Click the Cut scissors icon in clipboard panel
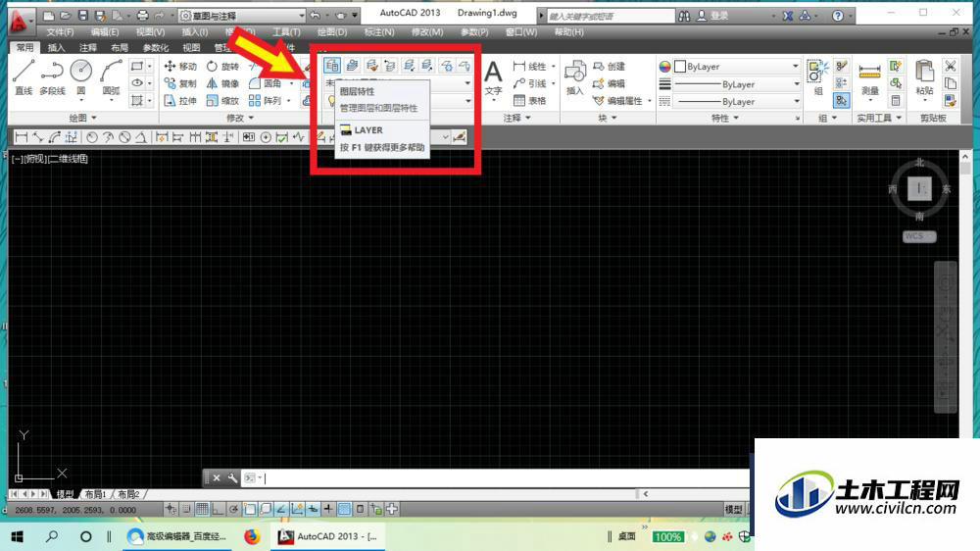Image resolution: width=980 pixels, height=551 pixels. click(x=951, y=66)
